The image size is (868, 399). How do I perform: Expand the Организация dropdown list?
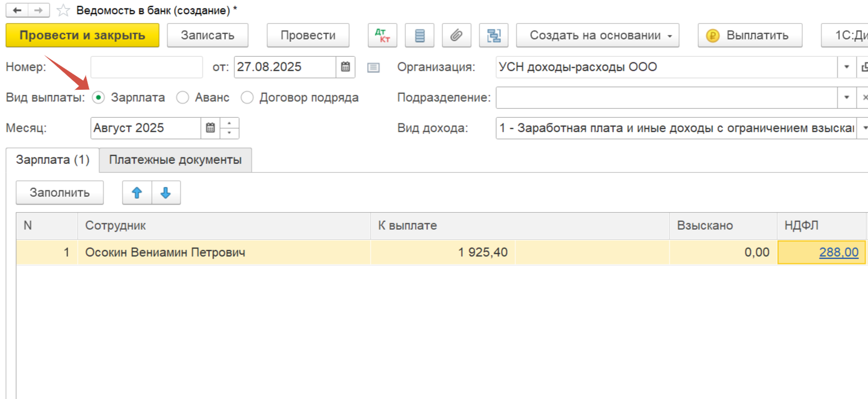846,67
